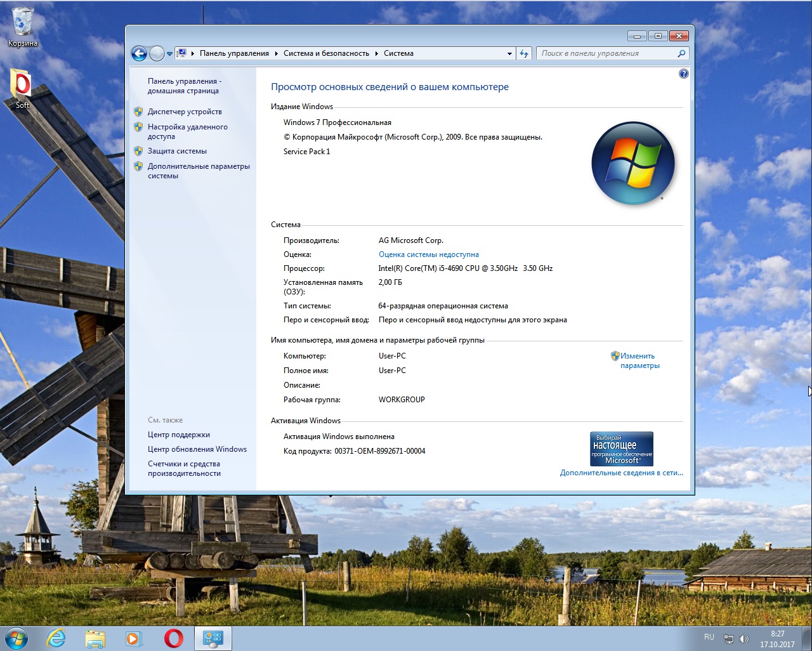Open Диспетчер устройств link

185,112
